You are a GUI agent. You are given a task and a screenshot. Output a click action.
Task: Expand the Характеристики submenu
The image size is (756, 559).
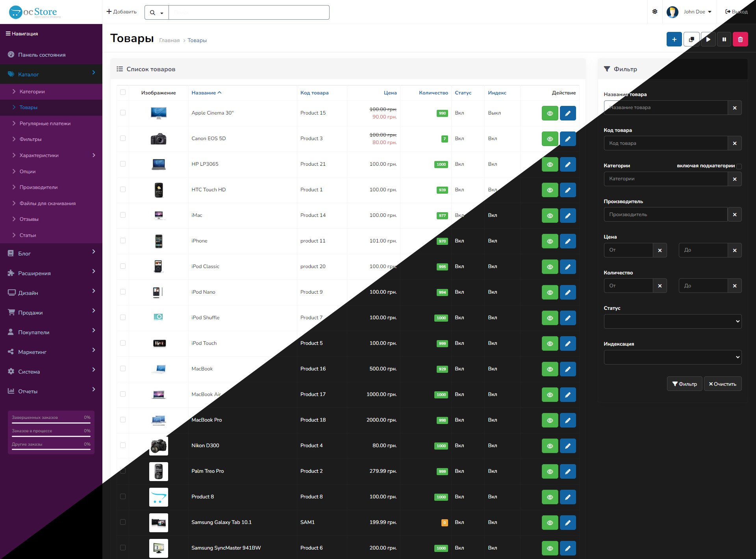[x=51, y=155]
